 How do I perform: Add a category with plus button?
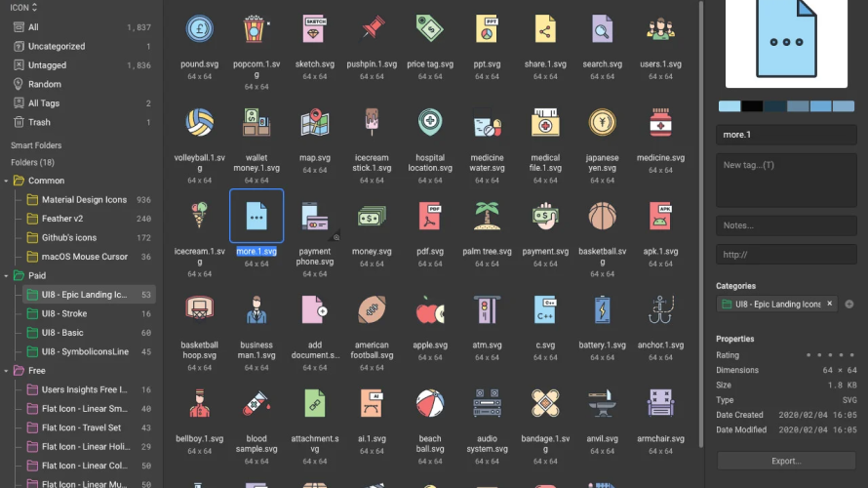pos(848,305)
